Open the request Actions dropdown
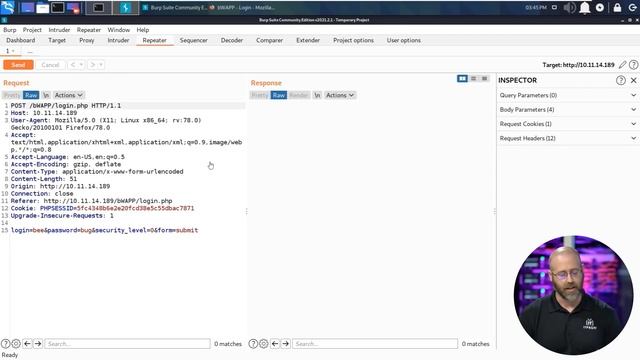Screen dimensions: 640x360 69,95
